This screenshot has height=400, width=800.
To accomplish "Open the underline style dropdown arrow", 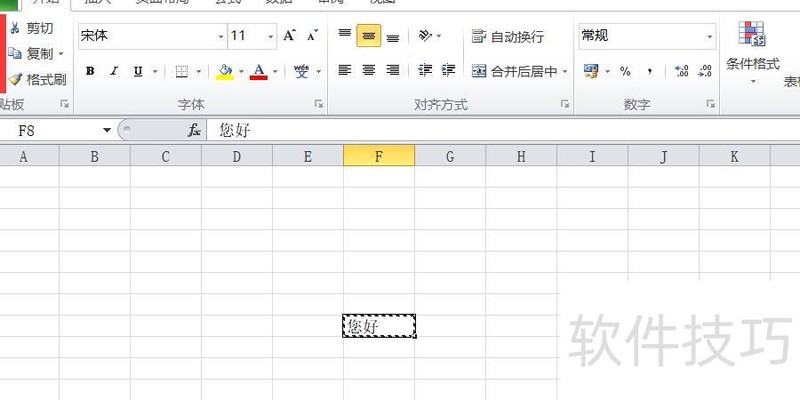I will click(155, 71).
